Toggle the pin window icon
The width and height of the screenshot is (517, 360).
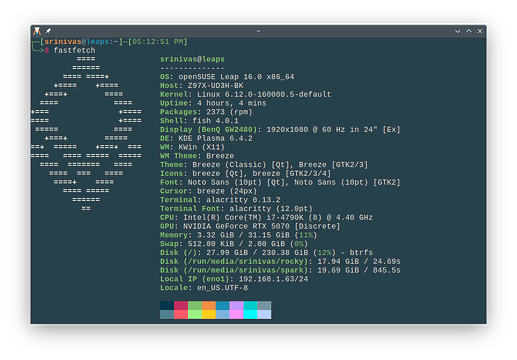[x=48, y=31]
